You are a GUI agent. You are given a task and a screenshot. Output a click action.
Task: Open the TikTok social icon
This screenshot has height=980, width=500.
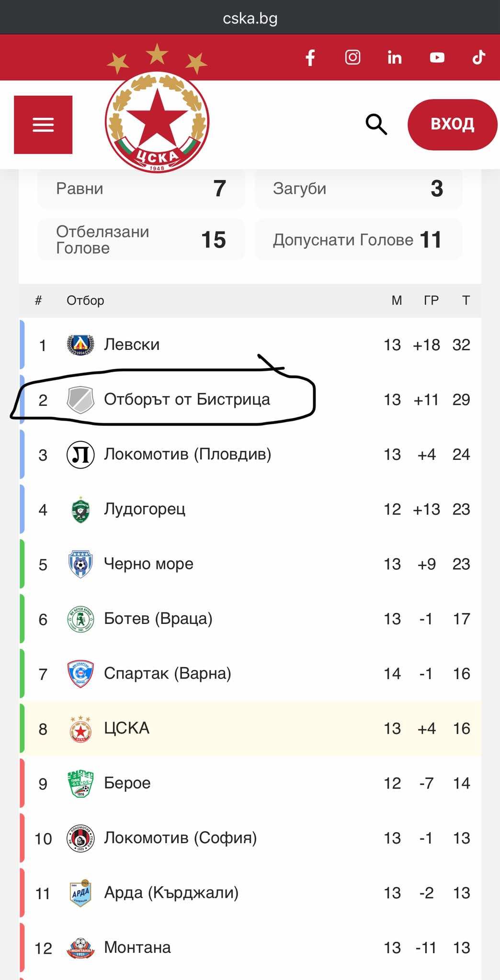[478, 58]
